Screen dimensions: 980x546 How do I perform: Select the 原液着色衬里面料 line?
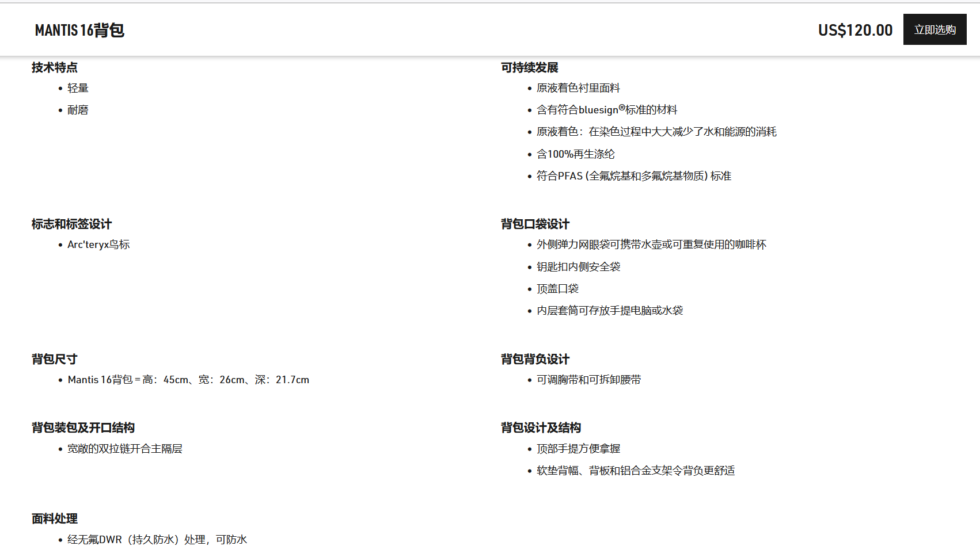(x=578, y=88)
